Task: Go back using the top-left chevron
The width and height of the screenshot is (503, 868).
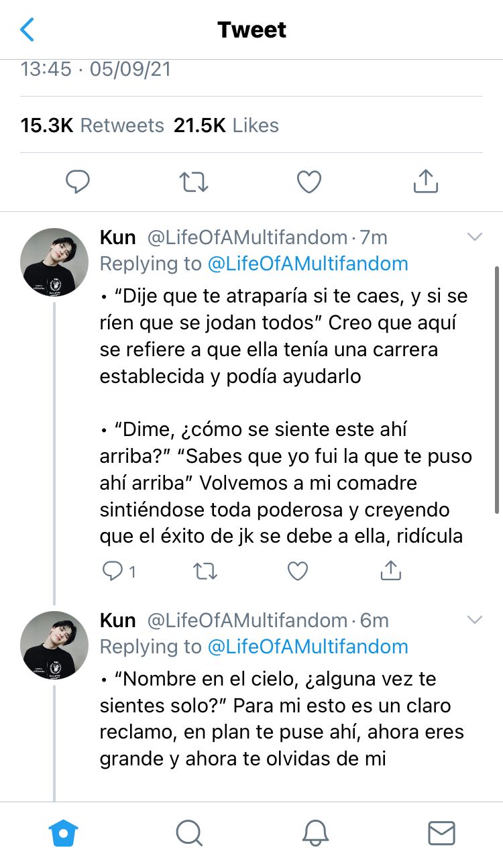Action: [27, 30]
